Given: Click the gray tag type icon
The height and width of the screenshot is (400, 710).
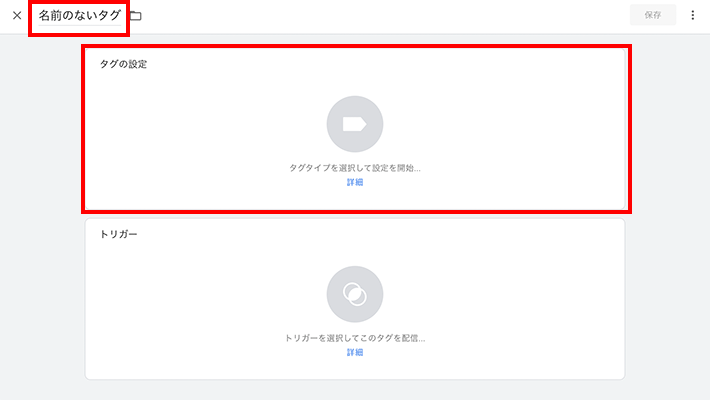Looking at the screenshot, I should click(355, 124).
